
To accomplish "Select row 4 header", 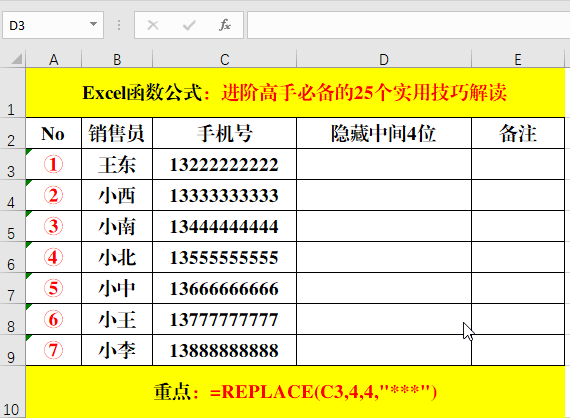I will (x=12, y=195).
